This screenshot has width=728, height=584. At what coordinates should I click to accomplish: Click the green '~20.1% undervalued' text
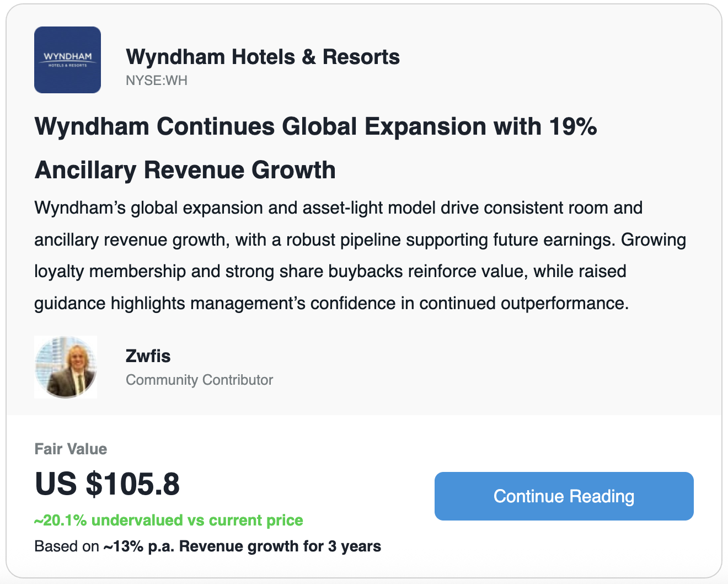pos(168,521)
